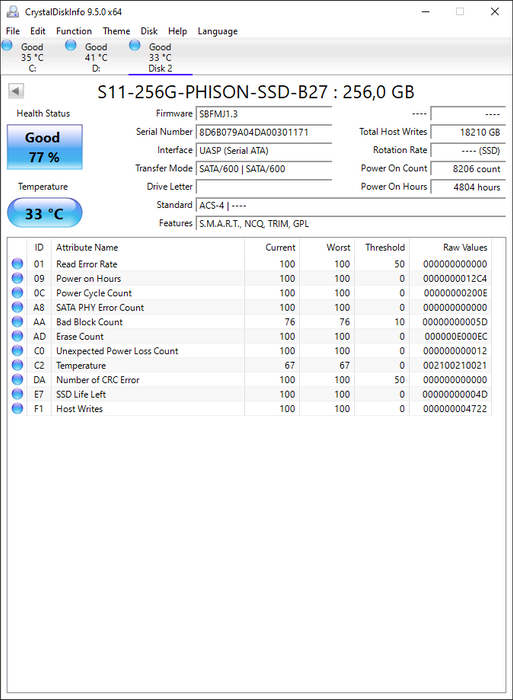Screen dimensions: 513x700
Task: Click the 33 °C temperature button
Action: [45, 213]
